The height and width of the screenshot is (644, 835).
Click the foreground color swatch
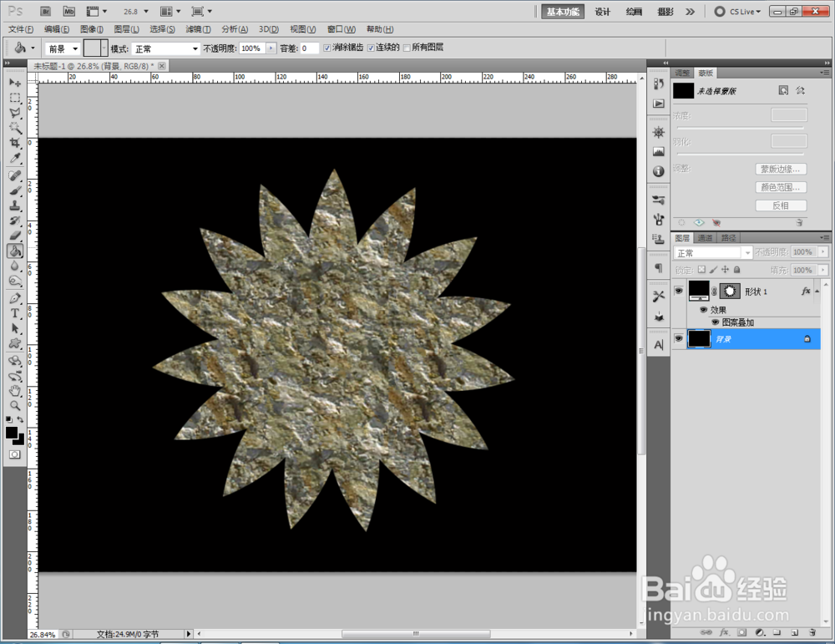click(x=11, y=433)
